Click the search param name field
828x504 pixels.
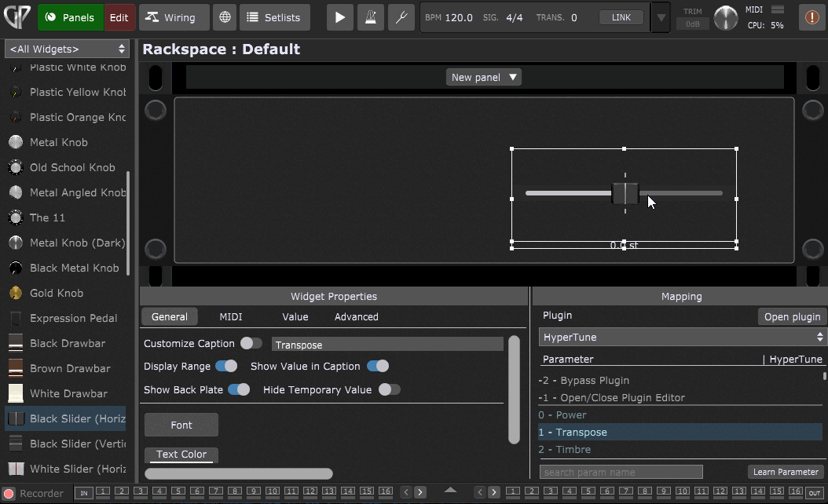point(621,472)
